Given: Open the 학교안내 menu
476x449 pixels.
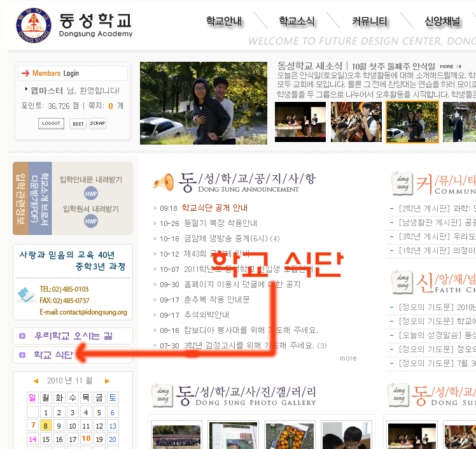Looking at the screenshot, I should [x=223, y=21].
